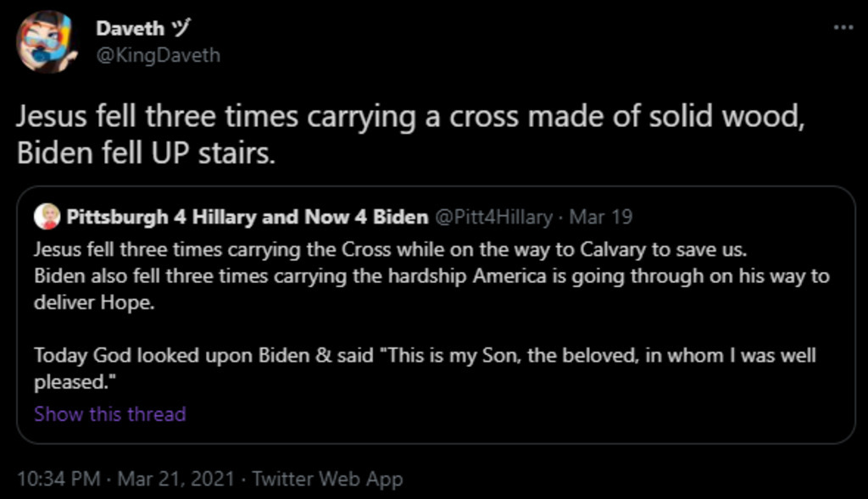Click the "Biden fell UP stairs." line
The width and height of the screenshot is (868, 499).
coord(146,154)
